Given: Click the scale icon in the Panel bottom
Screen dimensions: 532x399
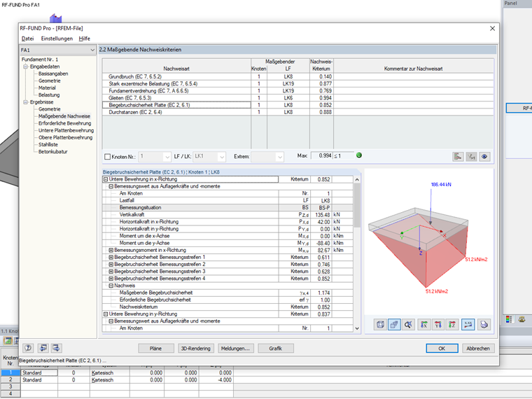Looking at the screenshot, I should click(x=521, y=319).
